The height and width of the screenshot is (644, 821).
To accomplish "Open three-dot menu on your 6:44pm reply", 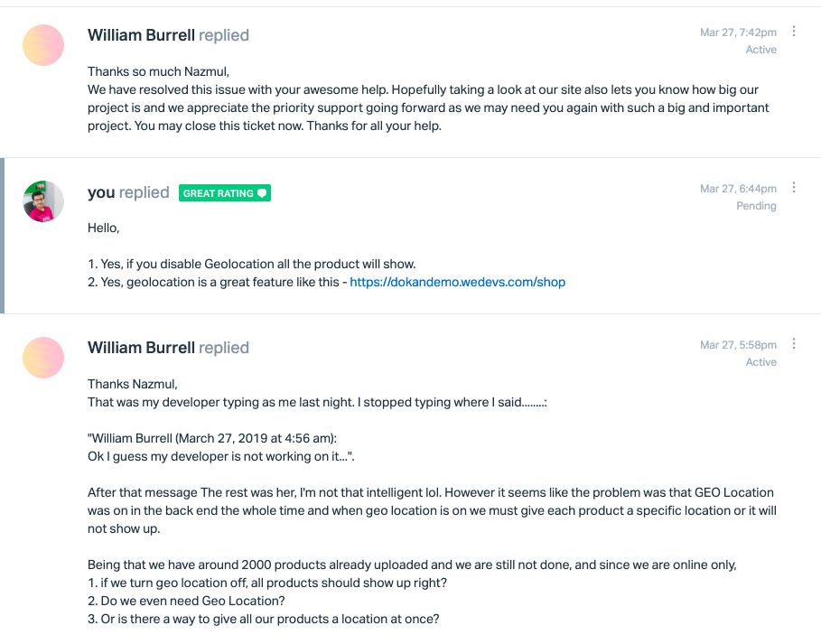I will 794,188.
